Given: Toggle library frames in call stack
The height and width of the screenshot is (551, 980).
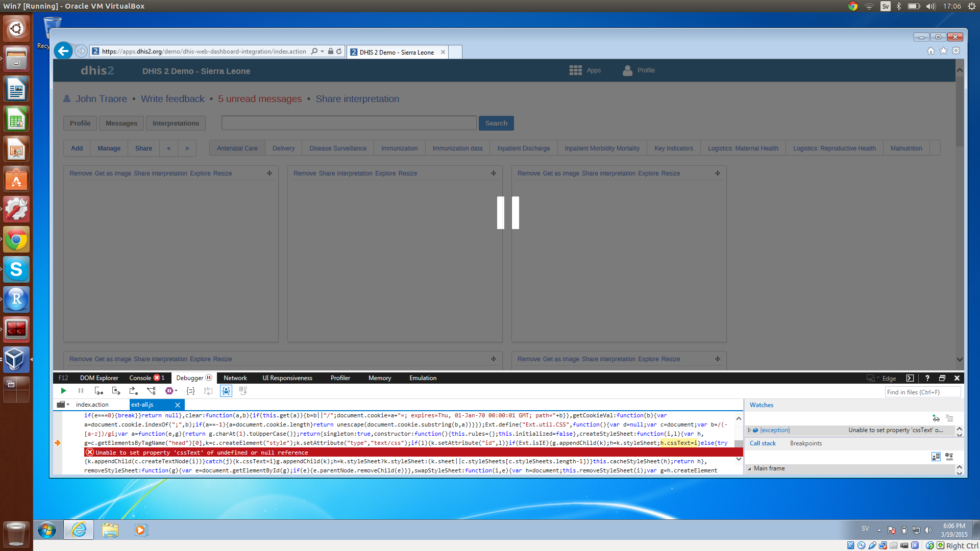Looking at the screenshot, I should point(936,457).
